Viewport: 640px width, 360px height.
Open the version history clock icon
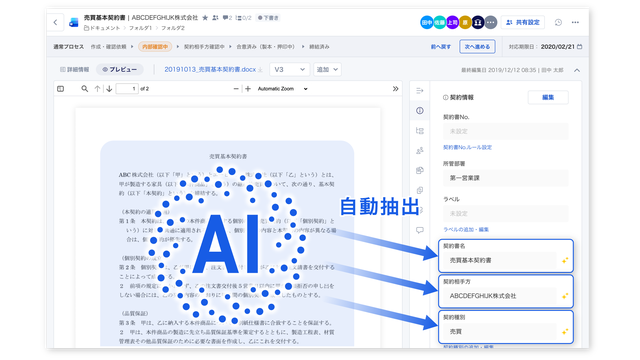pos(558,22)
